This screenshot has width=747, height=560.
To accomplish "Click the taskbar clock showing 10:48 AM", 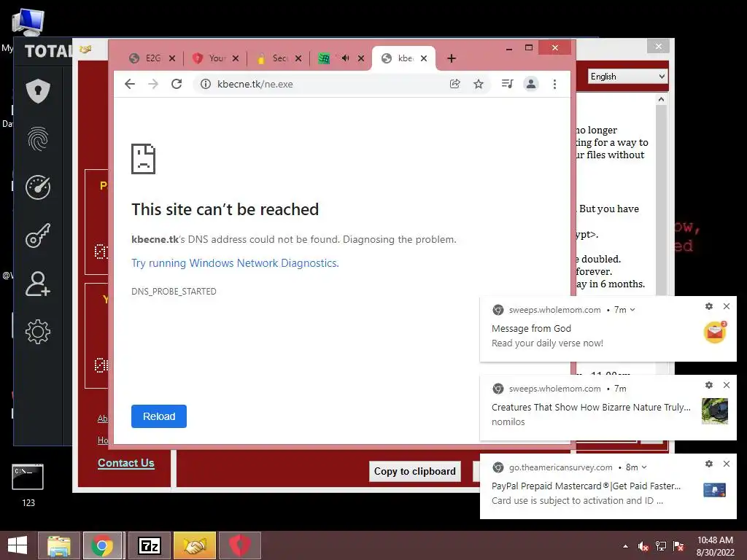I will click(715, 545).
